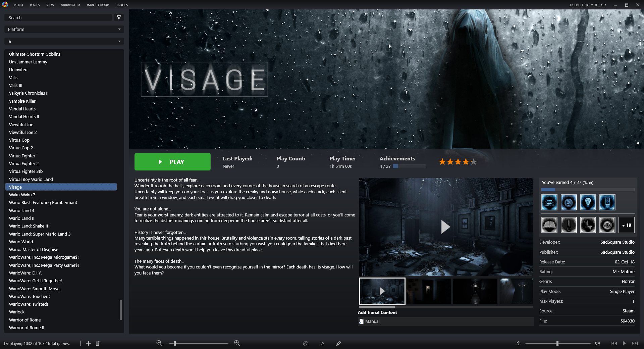Select Warlock in the games list
The image size is (644, 349).
click(x=61, y=312)
